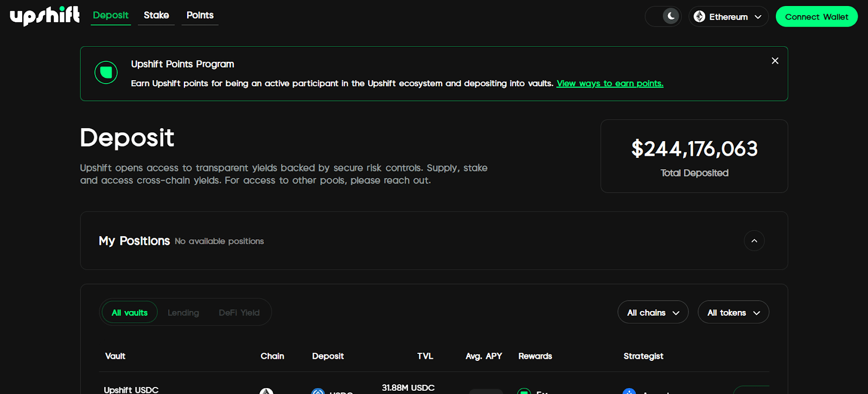Open the Stake tab
This screenshot has height=394, width=868.
tap(156, 15)
